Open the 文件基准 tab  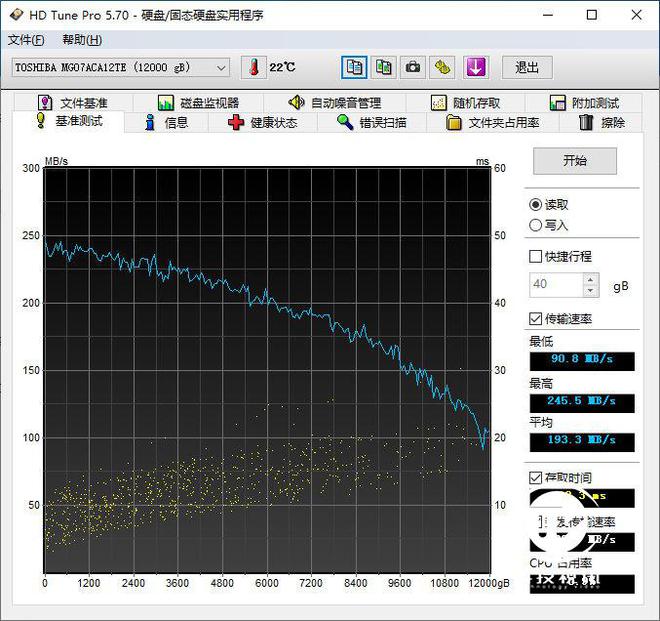[x=74, y=103]
